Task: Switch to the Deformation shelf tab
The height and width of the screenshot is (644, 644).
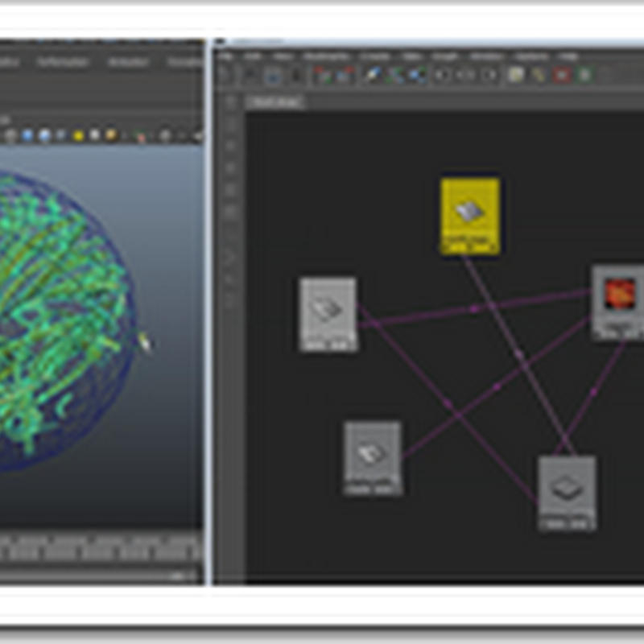Action: (x=63, y=62)
